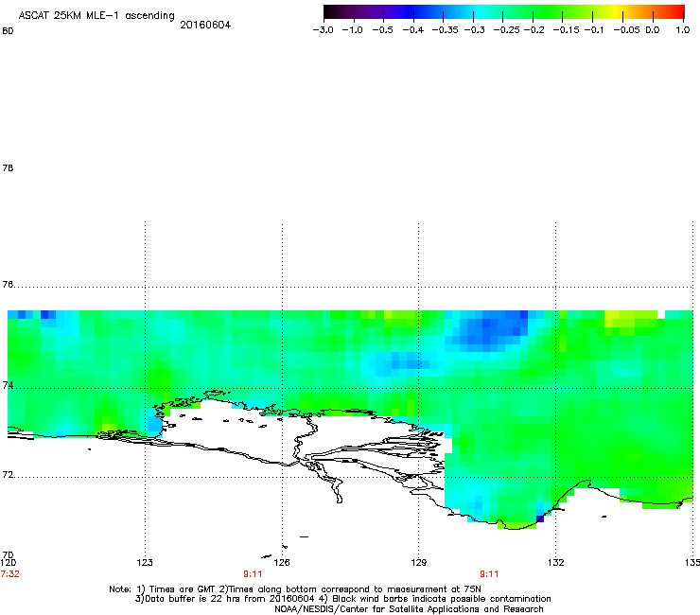This screenshot has width=700, height=615.
Task: Click the -0.3 color scale label
Action: click(474, 30)
